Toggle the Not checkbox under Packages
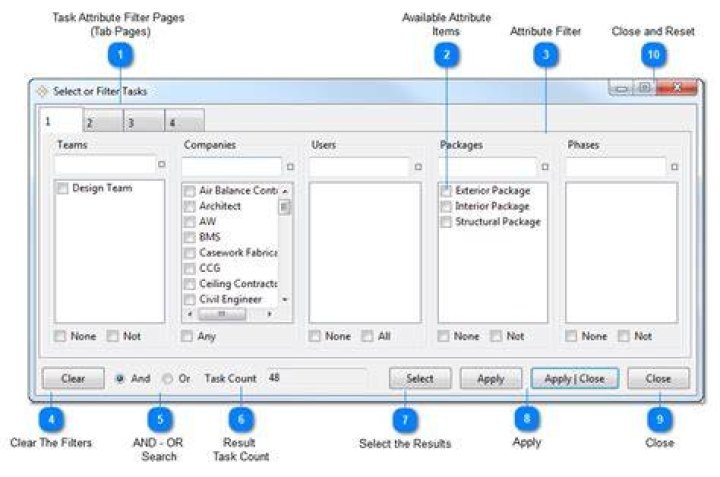 496,336
